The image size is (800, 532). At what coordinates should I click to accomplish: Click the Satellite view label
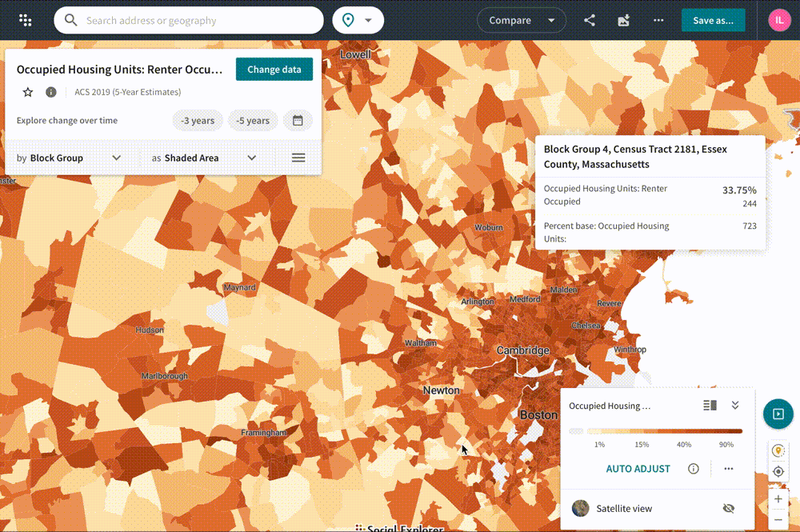click(x=624, y=509)
